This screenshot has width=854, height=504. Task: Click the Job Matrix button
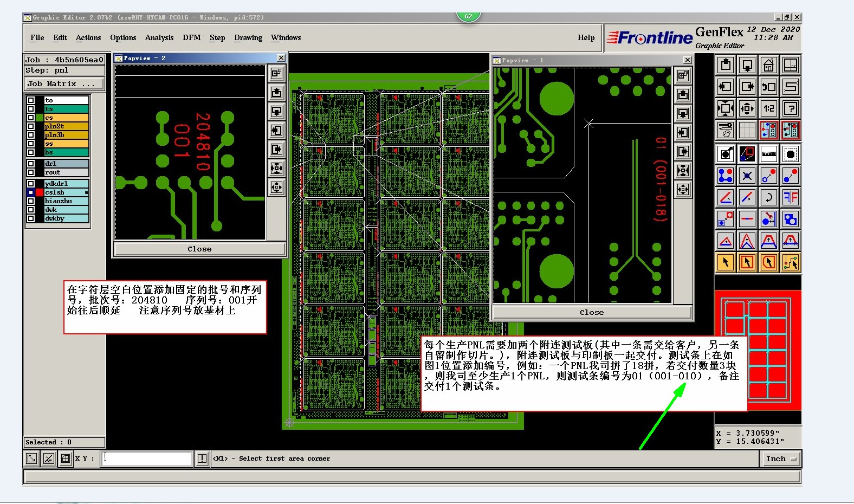[x=64, y=83]
